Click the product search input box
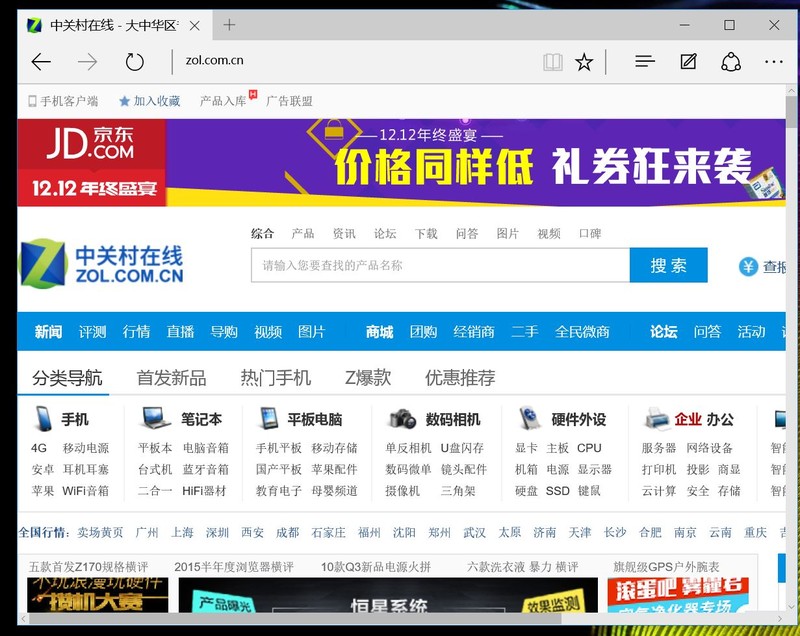Screen dimensions: 800x636 (x=440, y=265)
